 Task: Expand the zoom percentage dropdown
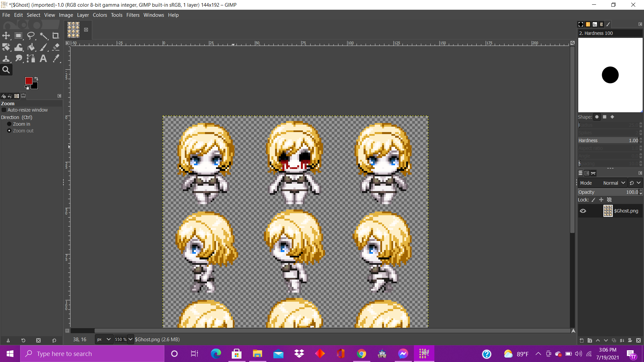[130, 340]
